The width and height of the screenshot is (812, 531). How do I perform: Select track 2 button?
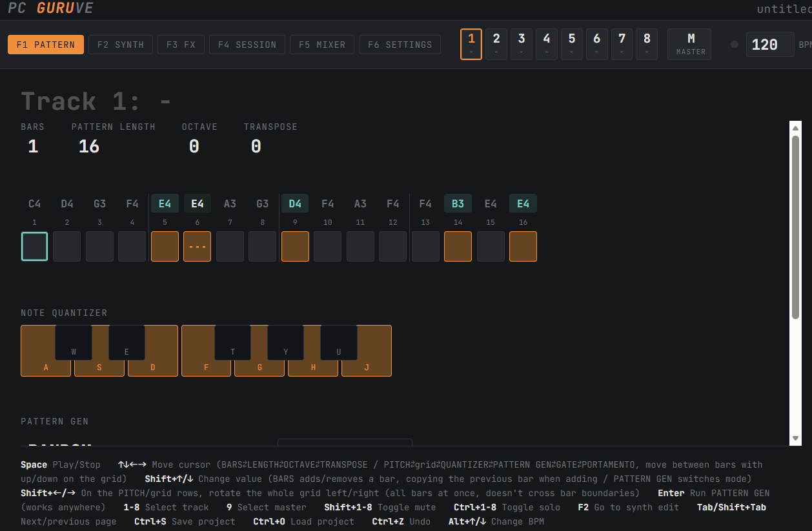496,44
